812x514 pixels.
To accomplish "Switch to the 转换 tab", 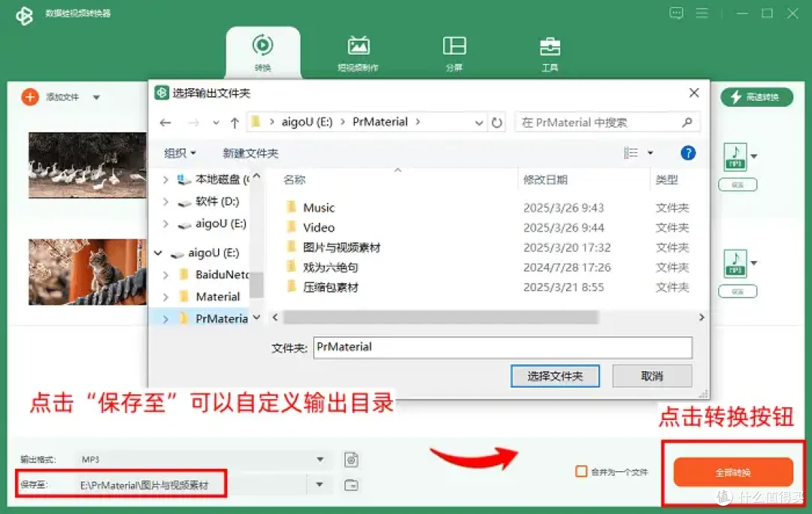I will click(x=263, y=53).
